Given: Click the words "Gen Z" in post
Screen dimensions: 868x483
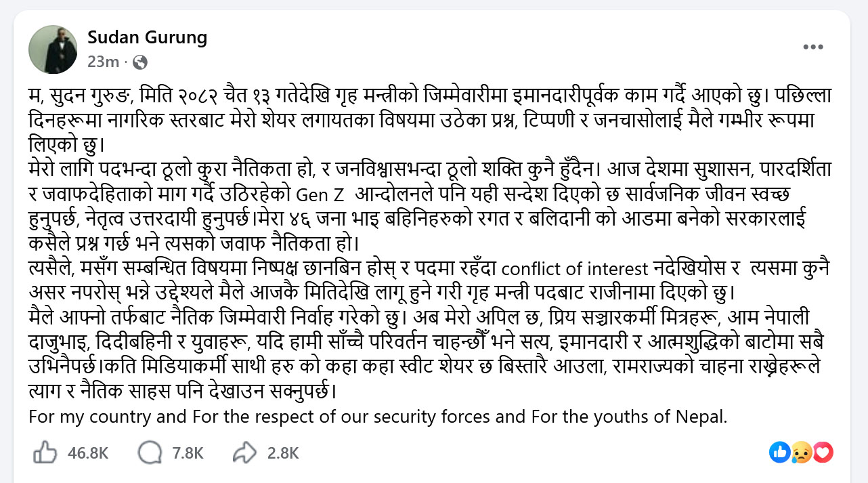Looking at the screenshot, I should [322, 194].
